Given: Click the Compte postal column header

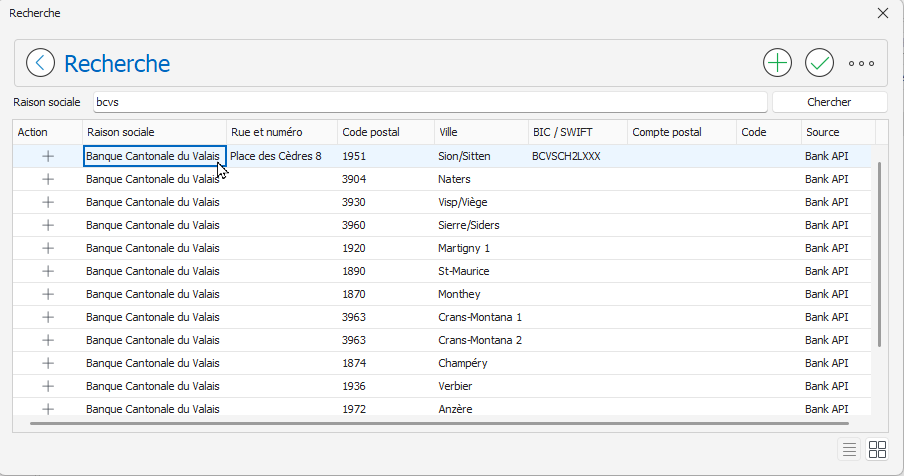Looking at the screenshot, I should [x=682, y=132].
